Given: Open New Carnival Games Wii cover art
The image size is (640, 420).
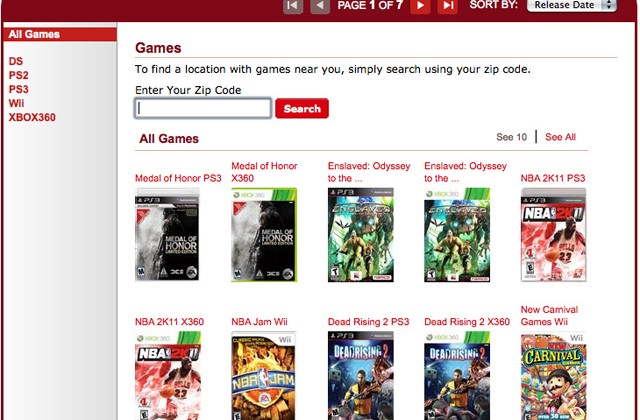Looking at the screenshot, I should [x=553, y=376].
